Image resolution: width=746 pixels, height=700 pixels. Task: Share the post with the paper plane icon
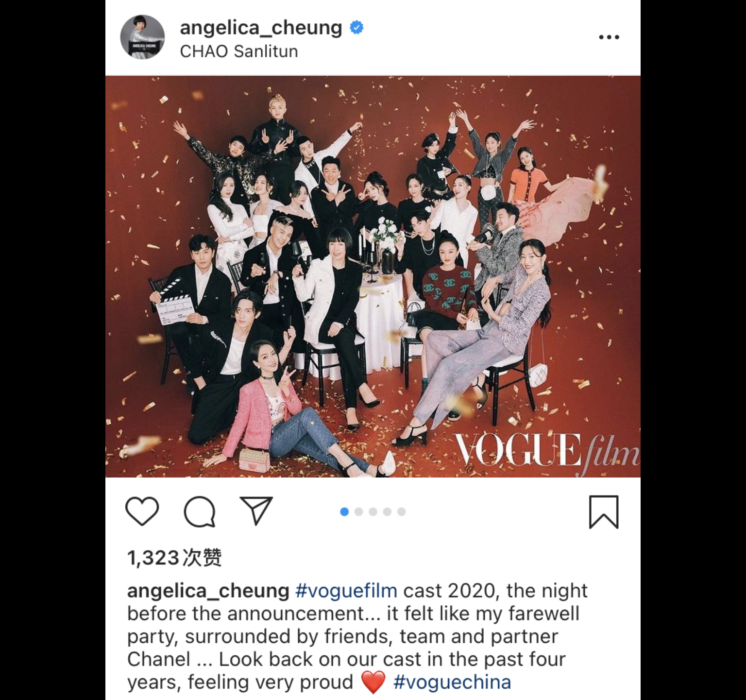tap(256, 511)
